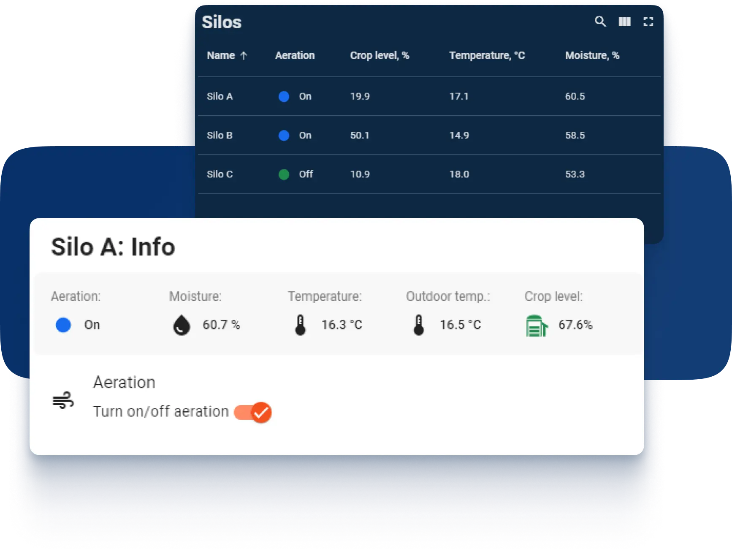Click the moisture water drop icon
This screenshot has width=732, height=560.
pos(182,325)
